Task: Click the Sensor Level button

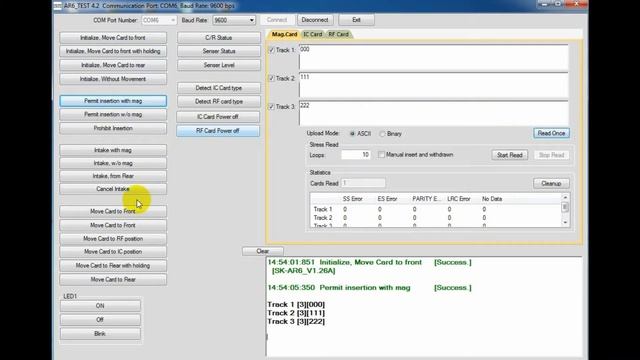Action: click(x=219, y=65)
